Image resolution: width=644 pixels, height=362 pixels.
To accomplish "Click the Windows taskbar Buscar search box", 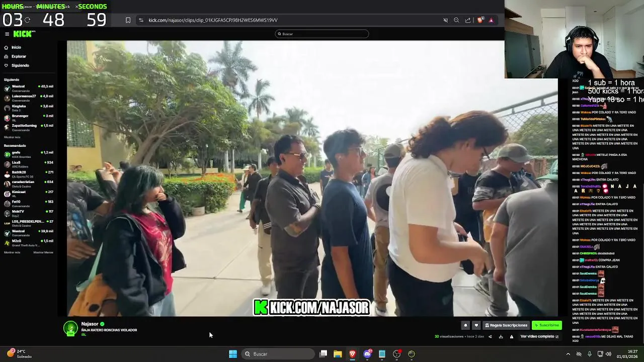I will point(277,354).
